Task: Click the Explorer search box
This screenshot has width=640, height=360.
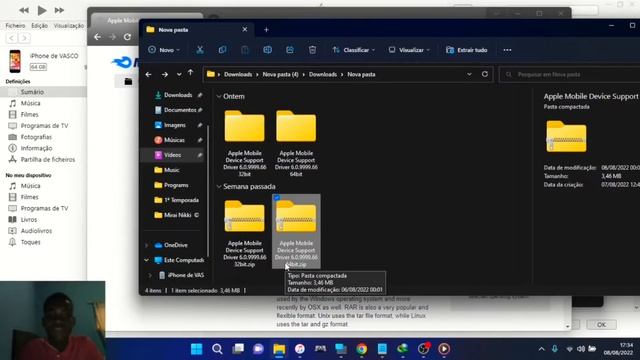Action: 570,74
